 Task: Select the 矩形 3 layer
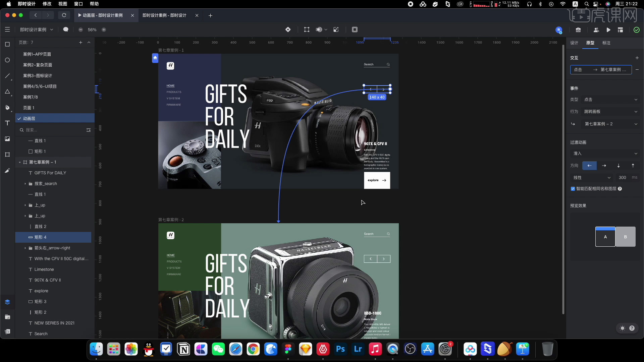[x=40, y=302]
